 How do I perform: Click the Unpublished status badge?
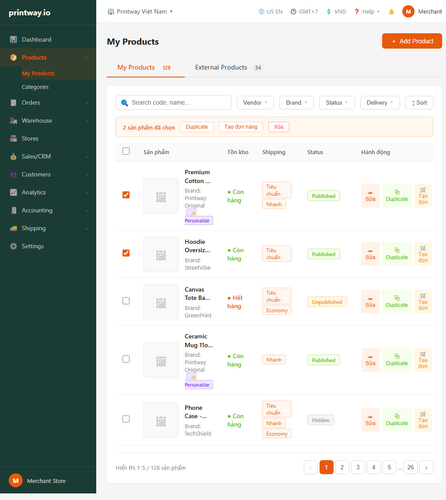[x=327, y=302]
